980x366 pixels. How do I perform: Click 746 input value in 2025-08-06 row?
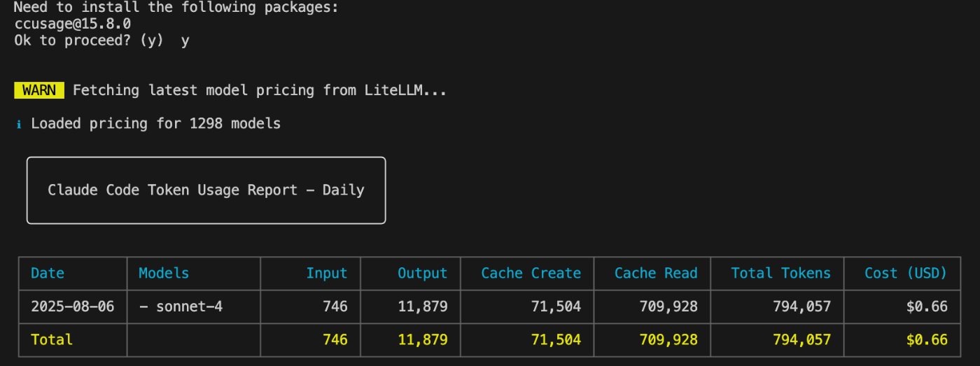coord(335,306)
